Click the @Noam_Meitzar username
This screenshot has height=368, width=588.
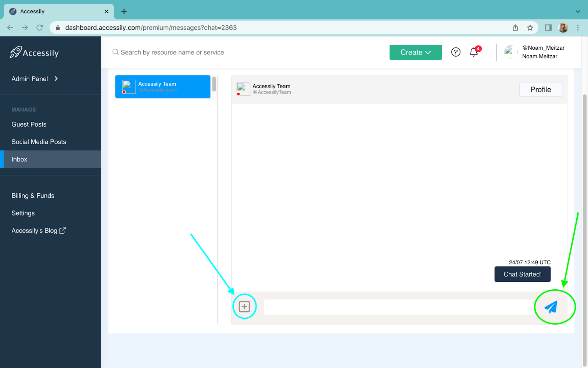pyautogui.click(x=543, y=48)
